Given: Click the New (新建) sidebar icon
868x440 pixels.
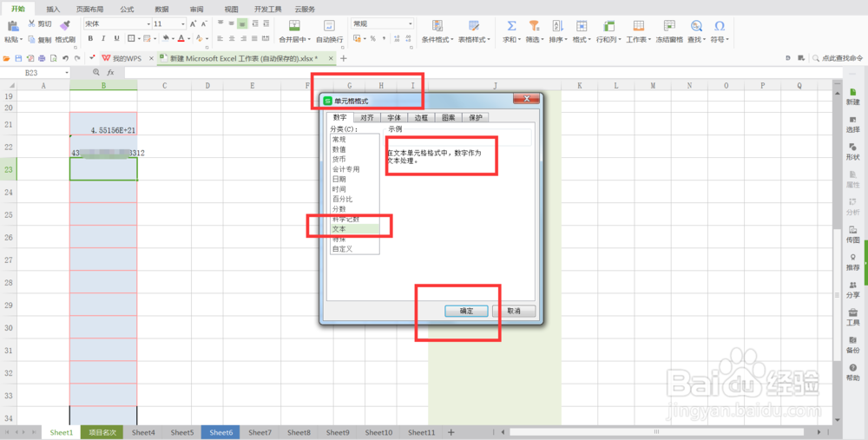Looking at the screenshot, I should click(x=852, y=96).
